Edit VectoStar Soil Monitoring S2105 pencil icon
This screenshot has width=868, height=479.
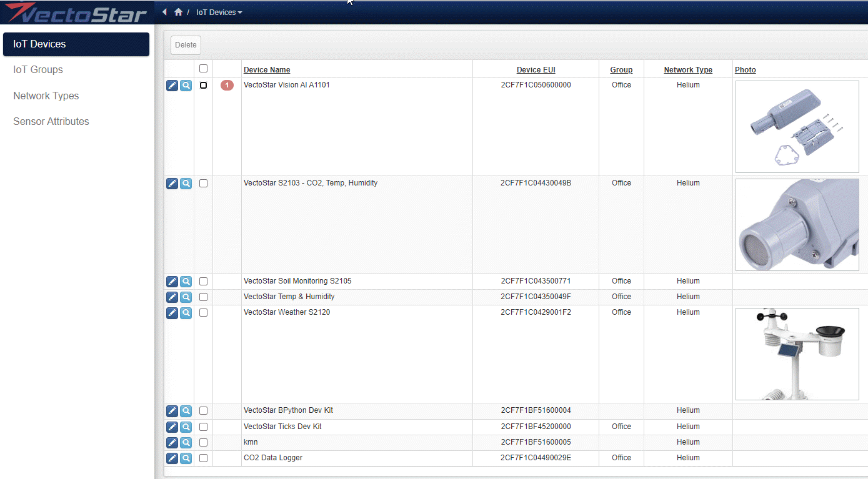[172, 282]
